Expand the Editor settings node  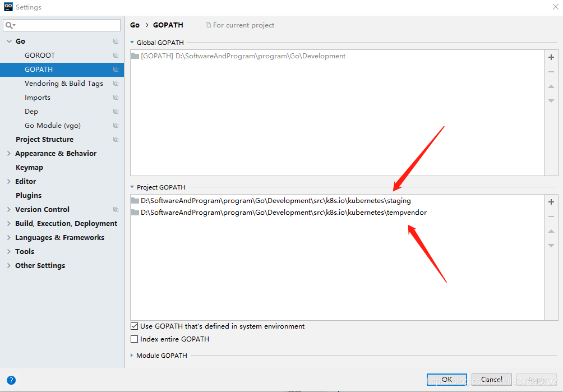[x=9, y=181]
